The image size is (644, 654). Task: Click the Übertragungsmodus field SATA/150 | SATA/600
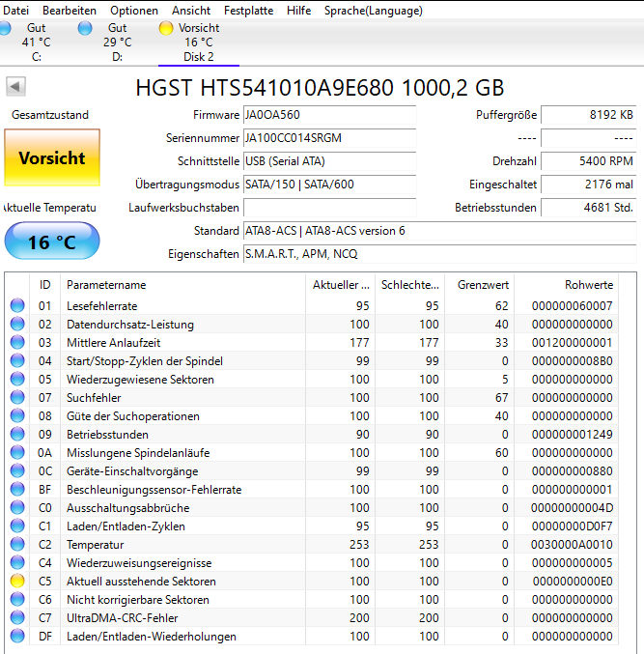[329, 185]
